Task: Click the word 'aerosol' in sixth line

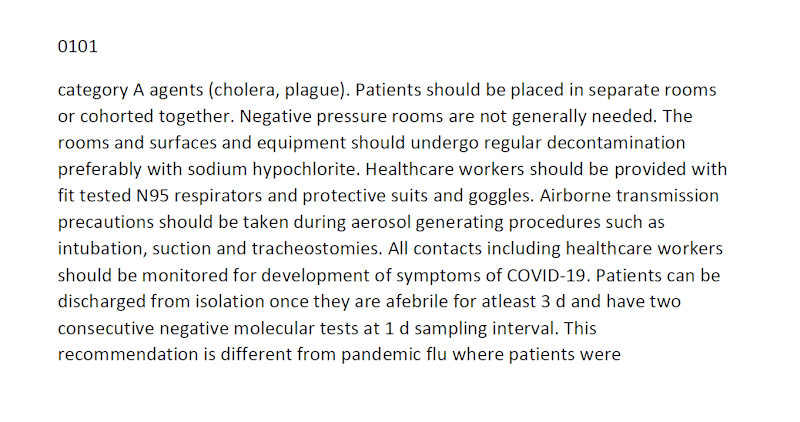Action: click(x=381, y=222)
